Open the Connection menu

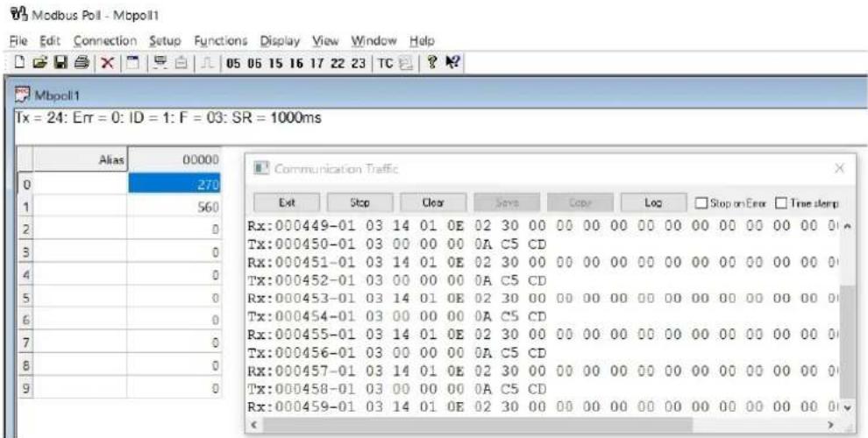[x=105, y=41]
